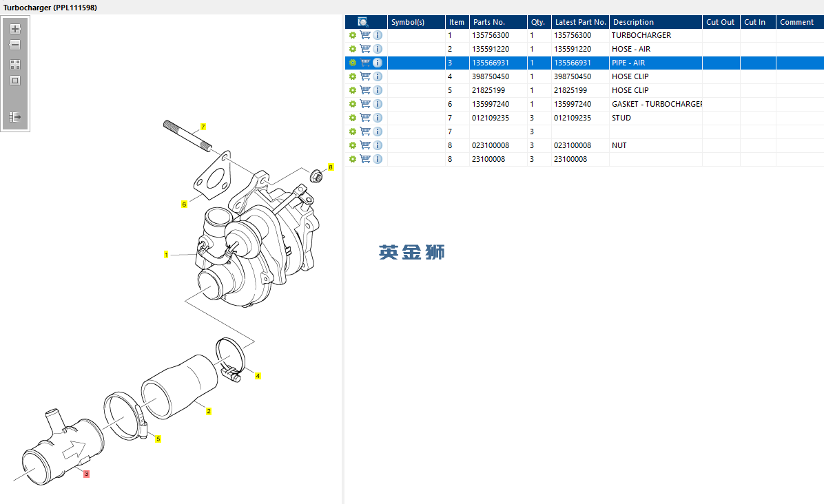The width and height of the screenshot is (824, 504).
Task: Sort by the Symbol(s) column header
Action: point(416,22)
